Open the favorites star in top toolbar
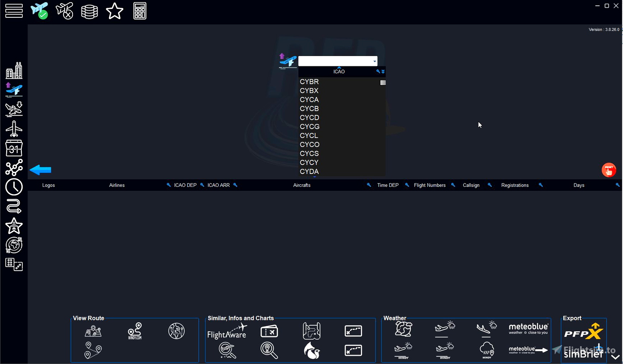Image resolution: width=623 pixels, height=364 pixels. pos(115,11)
